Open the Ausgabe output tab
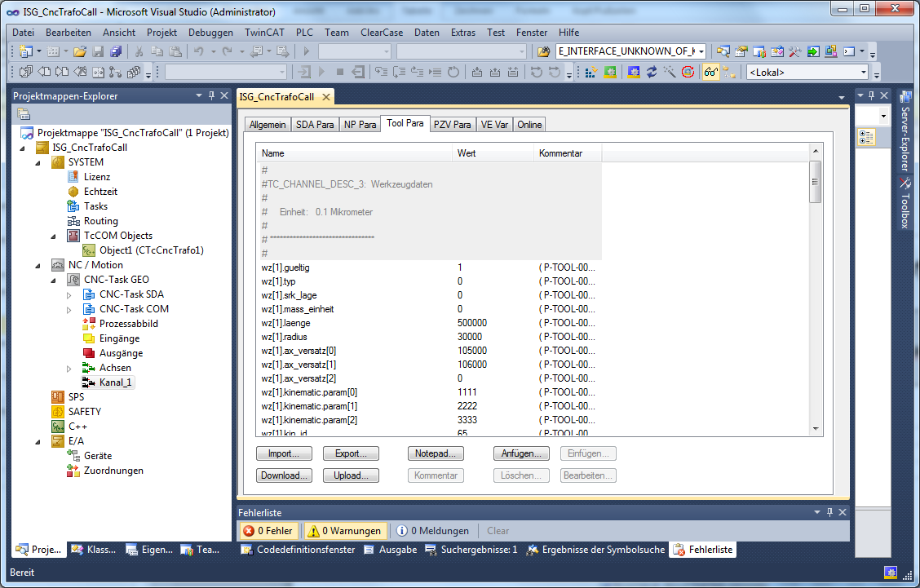920x588 pixels. 391,550
